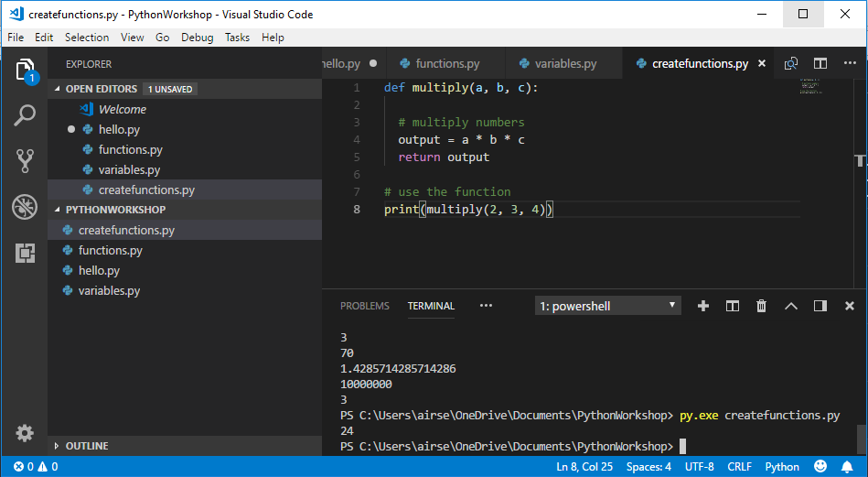Open the Tasks menu

(237, 38)
